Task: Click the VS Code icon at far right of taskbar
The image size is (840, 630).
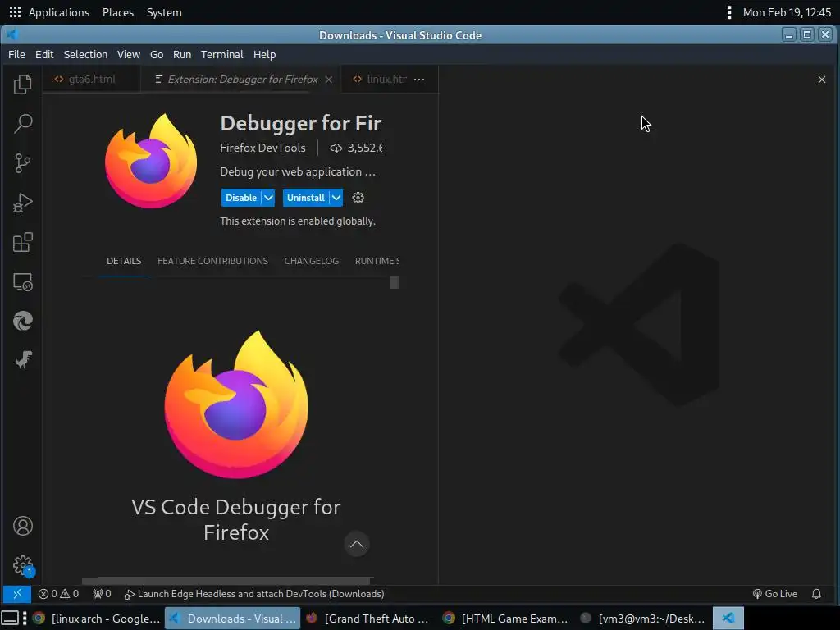Action: 728,619
